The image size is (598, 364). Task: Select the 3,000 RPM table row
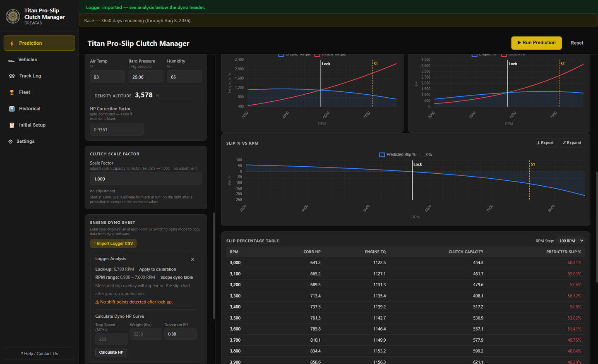point(406,263)
